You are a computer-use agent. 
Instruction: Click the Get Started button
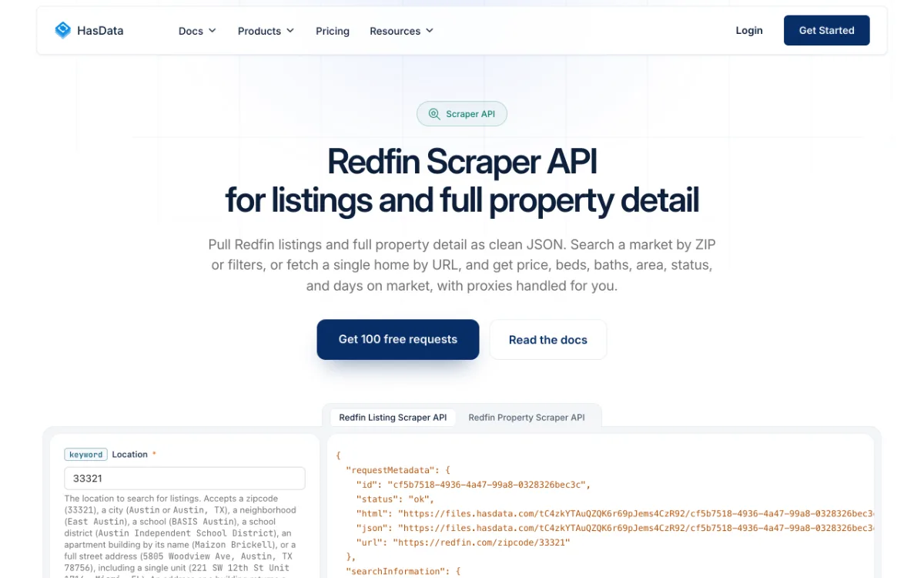pyautogui.click(x=826, y=31)
